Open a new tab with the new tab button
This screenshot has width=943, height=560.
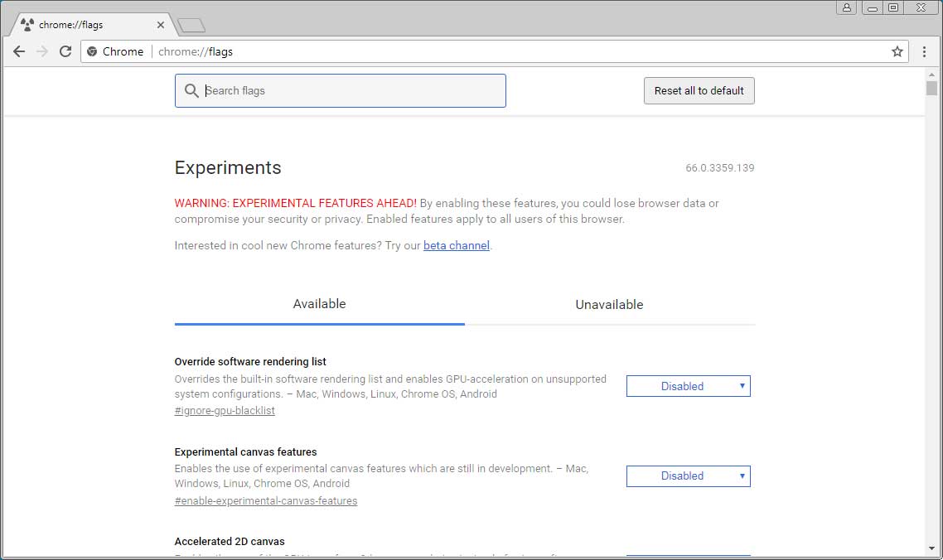coord(192,25)
